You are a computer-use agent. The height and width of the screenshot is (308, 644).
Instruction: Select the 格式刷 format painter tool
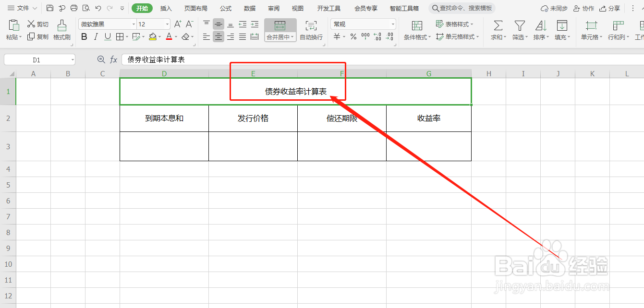pos(61,30)
